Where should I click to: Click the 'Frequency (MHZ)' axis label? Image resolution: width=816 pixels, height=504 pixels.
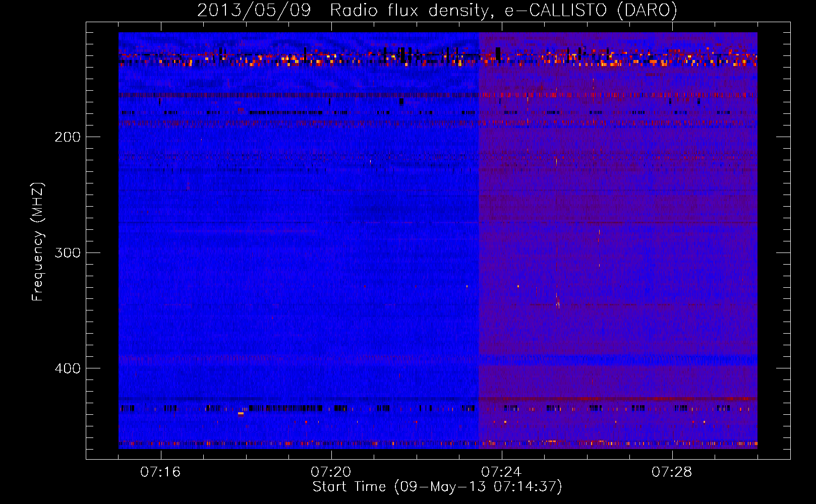[38, 241]
